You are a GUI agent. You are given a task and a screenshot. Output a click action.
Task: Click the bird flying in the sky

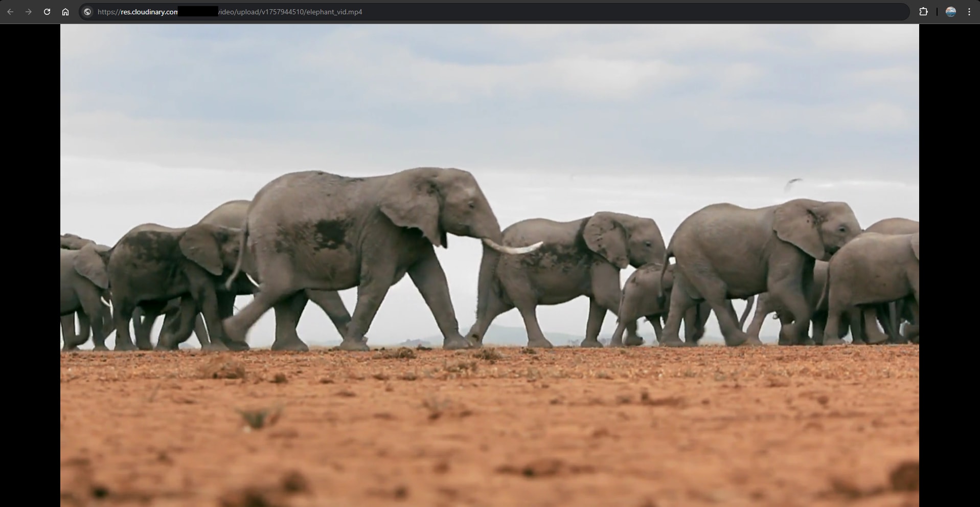click(792, 183)
